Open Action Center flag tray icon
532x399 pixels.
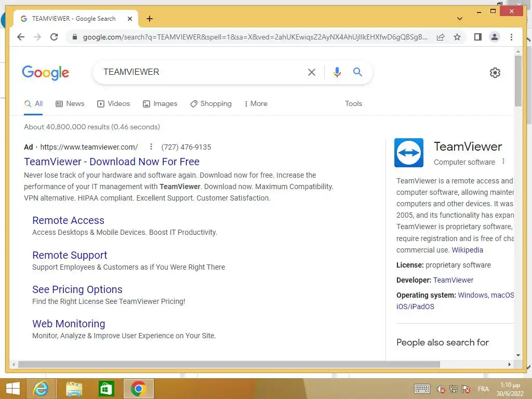[x=466, y=389]
